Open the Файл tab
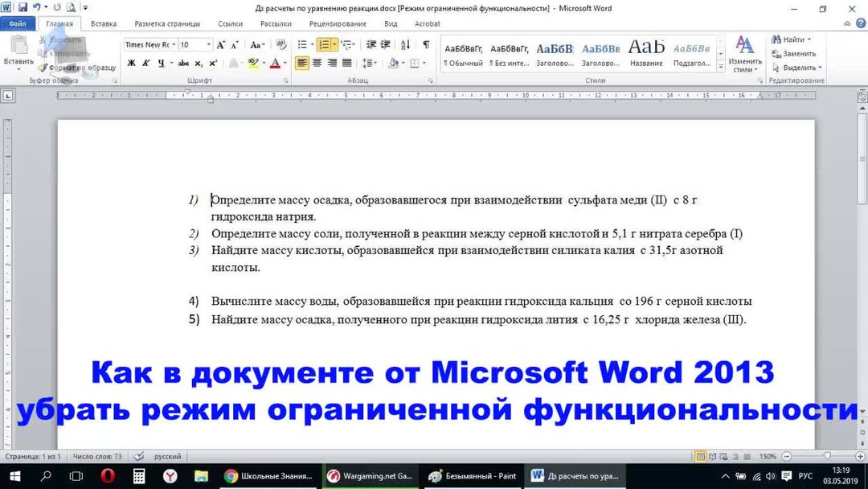The width and height of the screenshot is (868, 489). pyautogui.click(x=18, y=24)
